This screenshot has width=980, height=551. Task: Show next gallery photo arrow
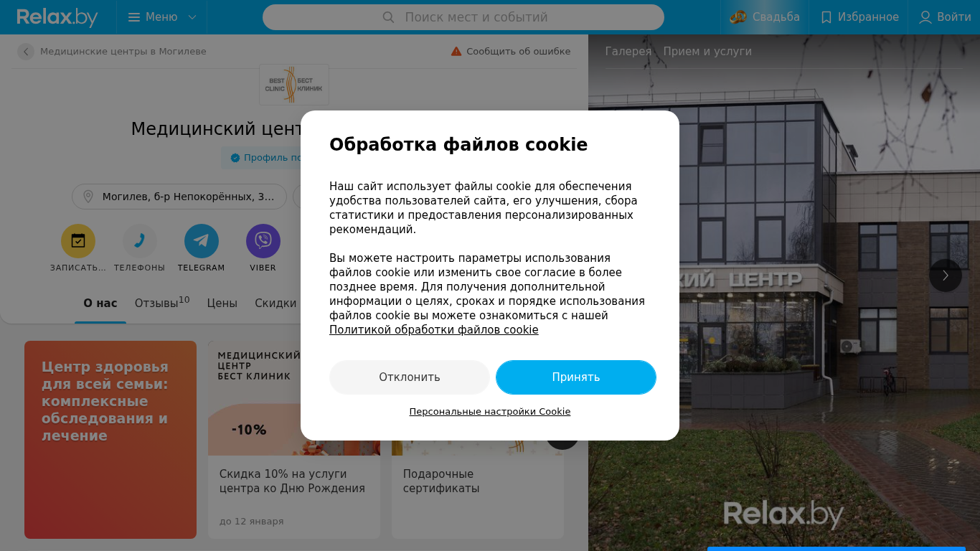946,275
